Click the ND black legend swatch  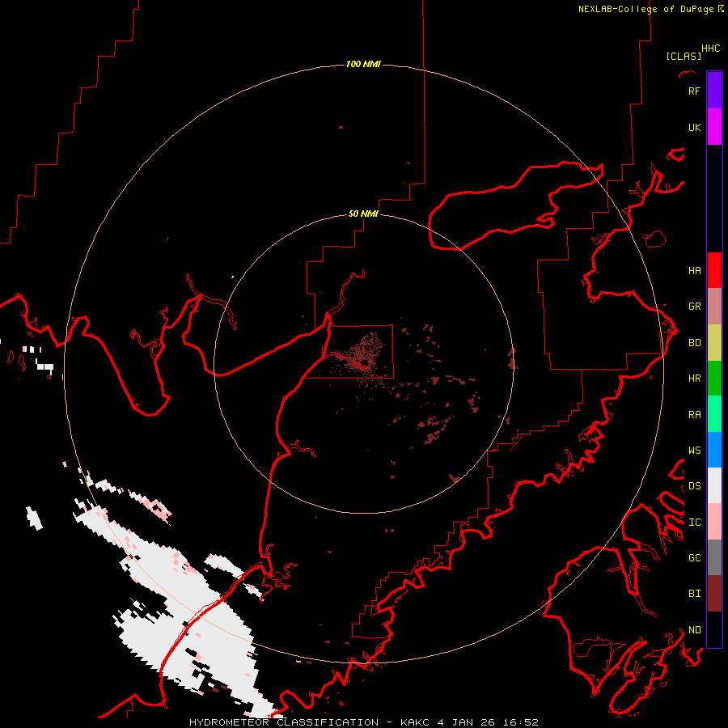(714, 629)
